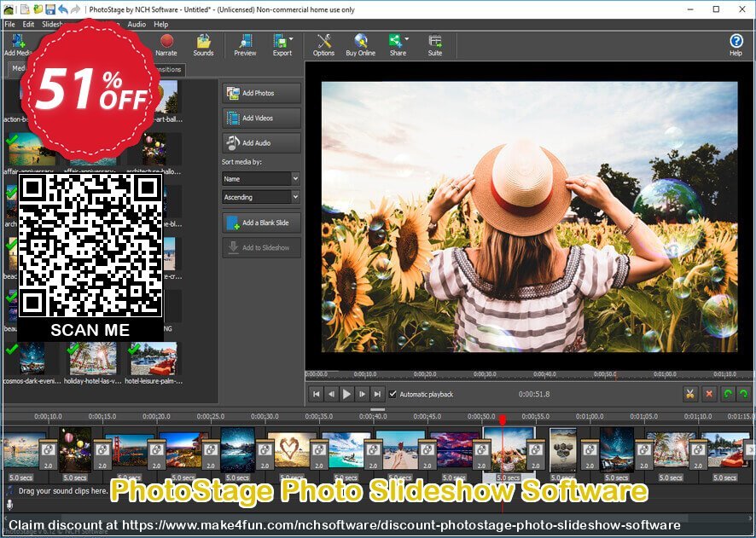Open the File menu
This screenshot has height=538, width=756.
point(9,24)
